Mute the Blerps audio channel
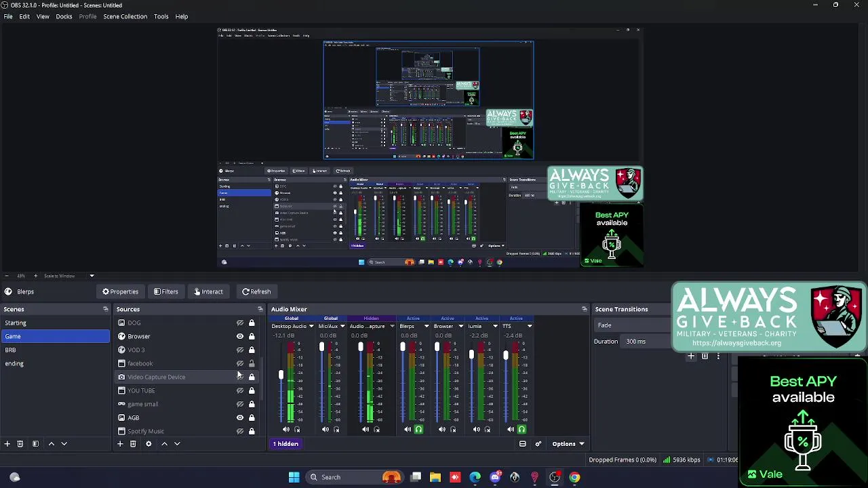Image resolution: width=868 pixels, height=488 pixels. tap(407, 429)
